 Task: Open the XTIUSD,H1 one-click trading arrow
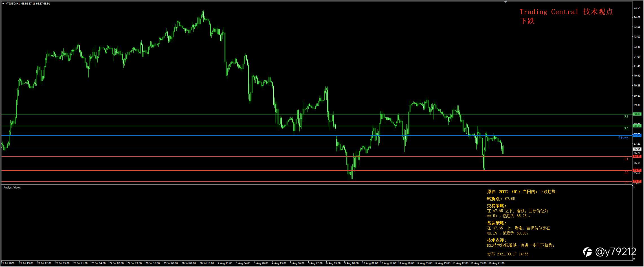pyautogui.click(x=3, y=4)
